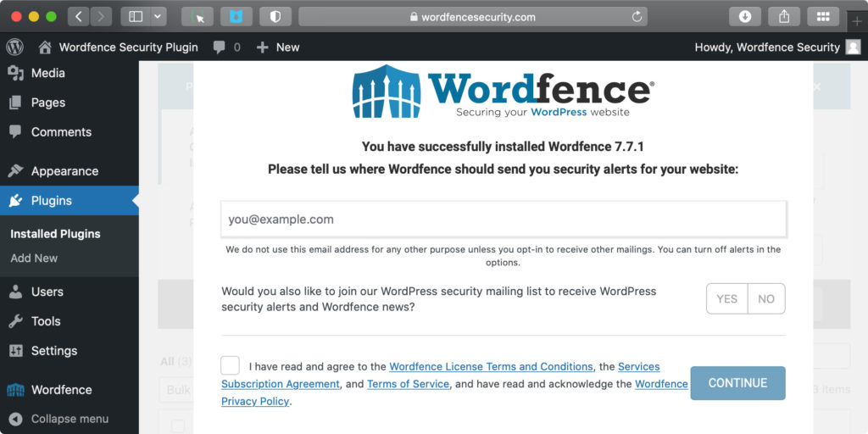Screen dimensions: 868x434
Task: Toggle the Safari sidebar button
Action: coord(136,17)
